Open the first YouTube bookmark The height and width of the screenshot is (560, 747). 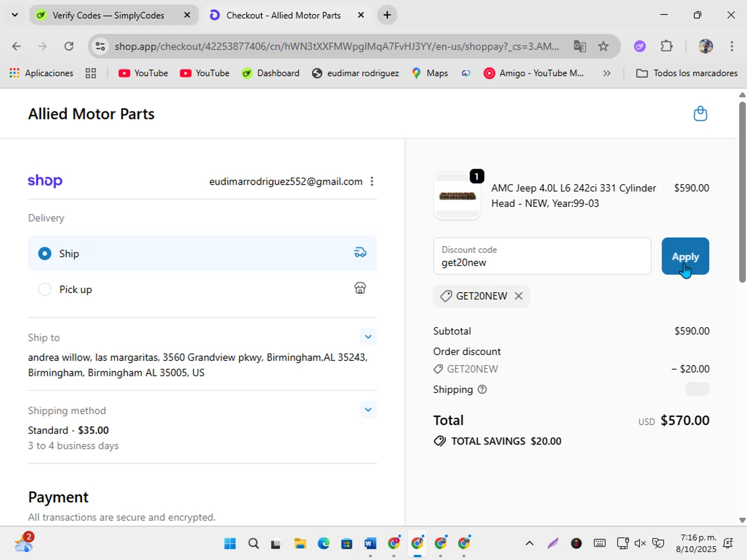(x=143, y=73)
